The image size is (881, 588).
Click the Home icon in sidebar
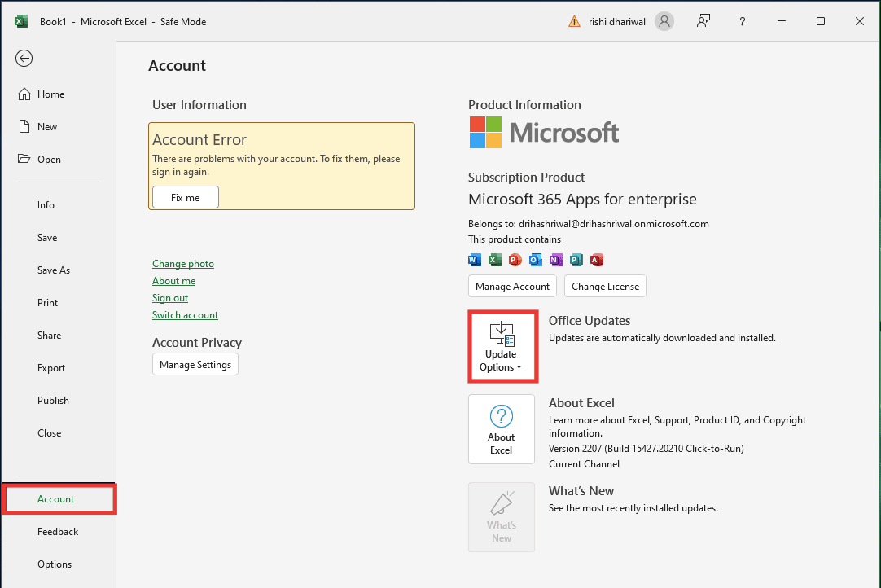(24, 94)
